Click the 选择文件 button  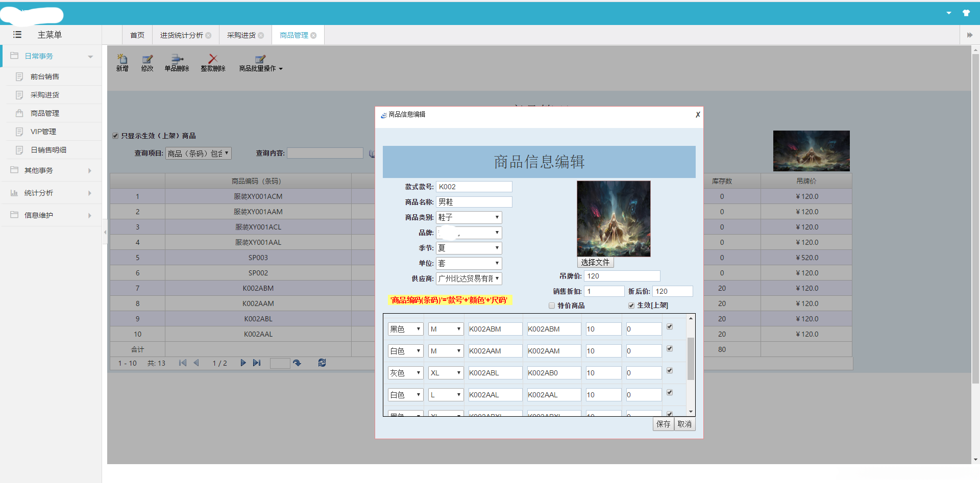point(595,262)
